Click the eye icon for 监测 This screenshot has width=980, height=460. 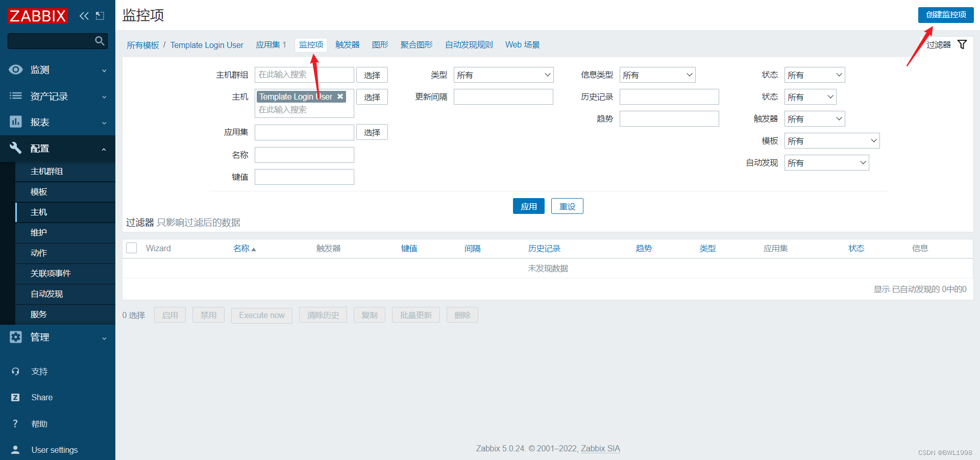(x=16, y=69)
